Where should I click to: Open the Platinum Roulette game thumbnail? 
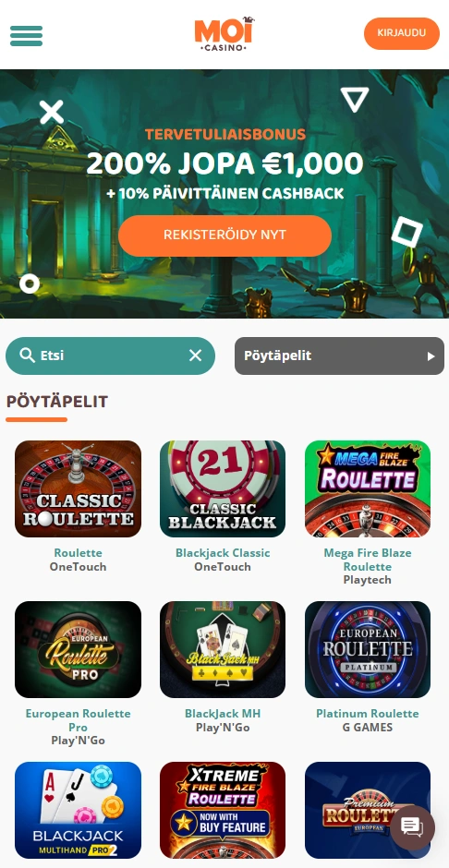click(368, 649)
